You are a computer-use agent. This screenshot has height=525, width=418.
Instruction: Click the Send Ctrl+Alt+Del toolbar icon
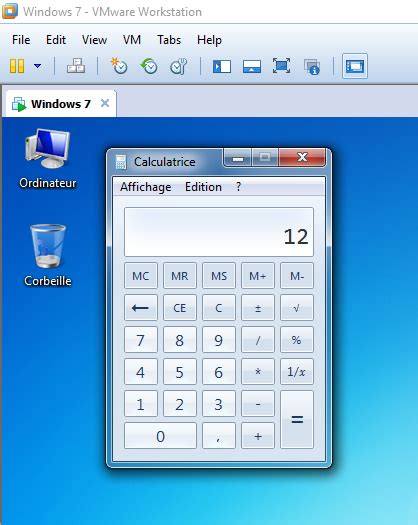[x=76, y=66]
